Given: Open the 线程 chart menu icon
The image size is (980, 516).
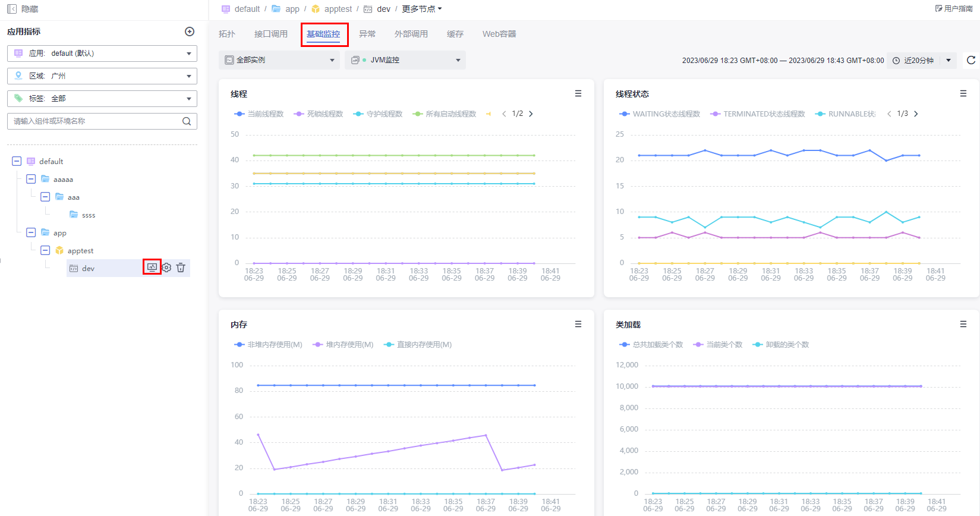Looking at the screenshot, I should click(578, 94).
